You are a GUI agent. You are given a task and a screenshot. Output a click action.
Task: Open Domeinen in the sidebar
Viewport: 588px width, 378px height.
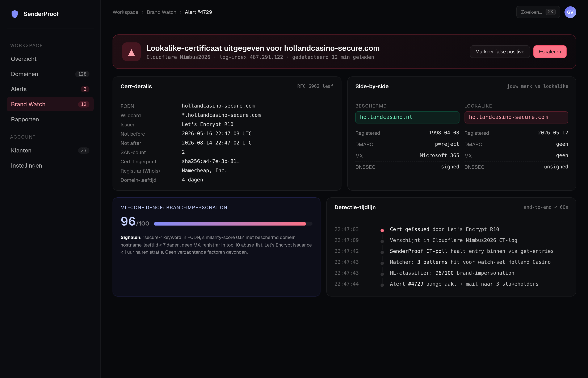point(50,74)
